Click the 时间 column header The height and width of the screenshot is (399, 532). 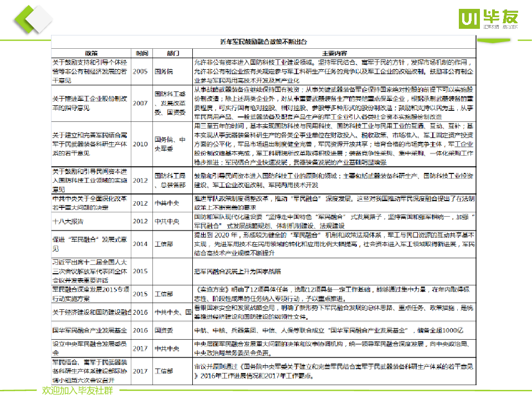142,53
